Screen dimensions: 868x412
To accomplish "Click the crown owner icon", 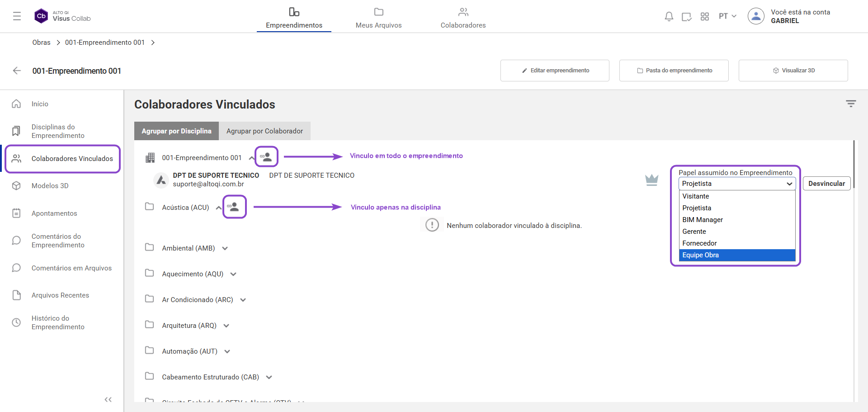I will click(651, 180).
